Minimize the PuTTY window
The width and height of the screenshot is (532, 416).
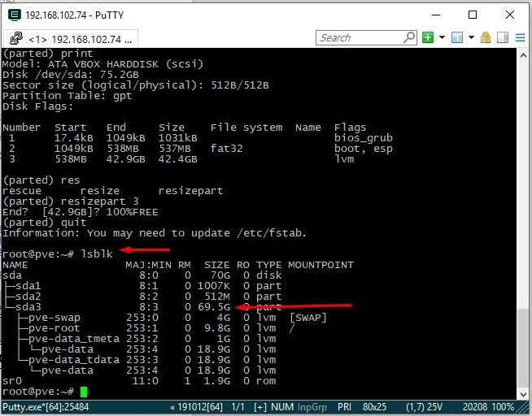pyautogui.click(x=436, y=15)
